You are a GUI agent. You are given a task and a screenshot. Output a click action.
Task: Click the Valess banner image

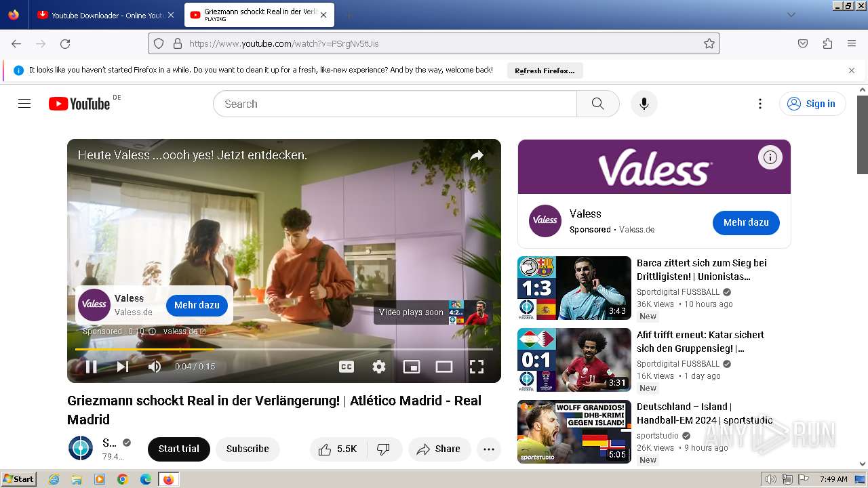tap(654, 167)
